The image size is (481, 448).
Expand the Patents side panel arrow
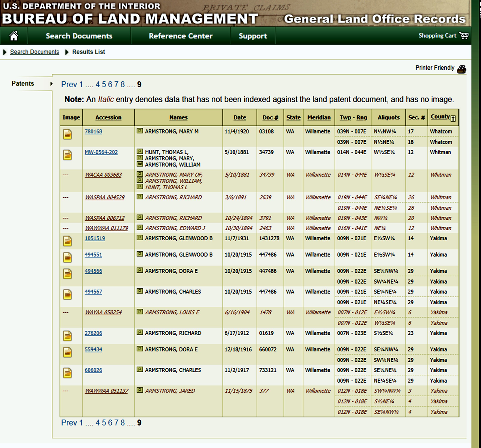pyautogui.click(x=51, y=84)
